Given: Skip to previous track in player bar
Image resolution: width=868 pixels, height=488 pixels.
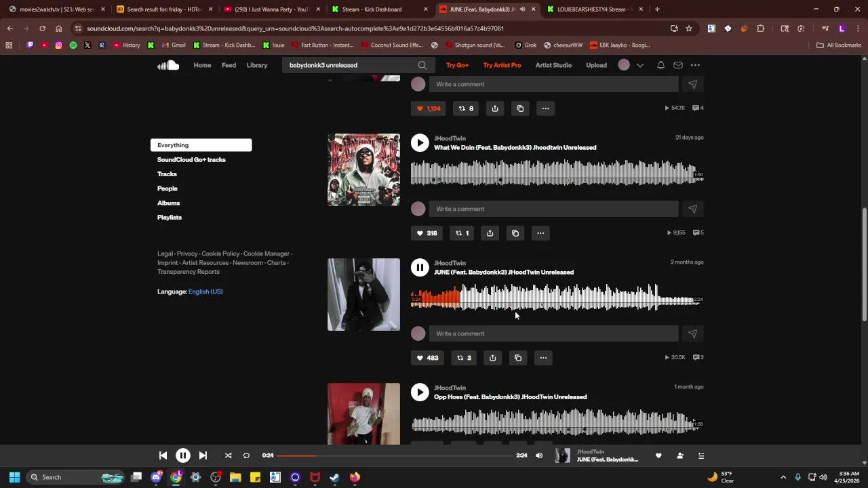Looking at the screenshot, I should (x=163, y=455).
